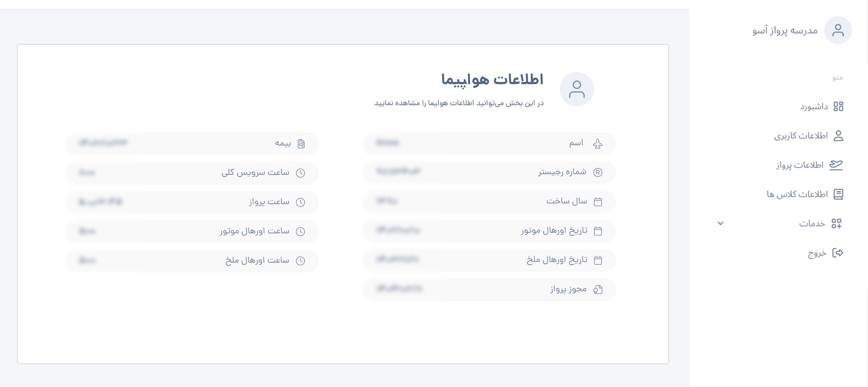Click the calendar icon next to سال ساخت

click(x=598, y=202)
